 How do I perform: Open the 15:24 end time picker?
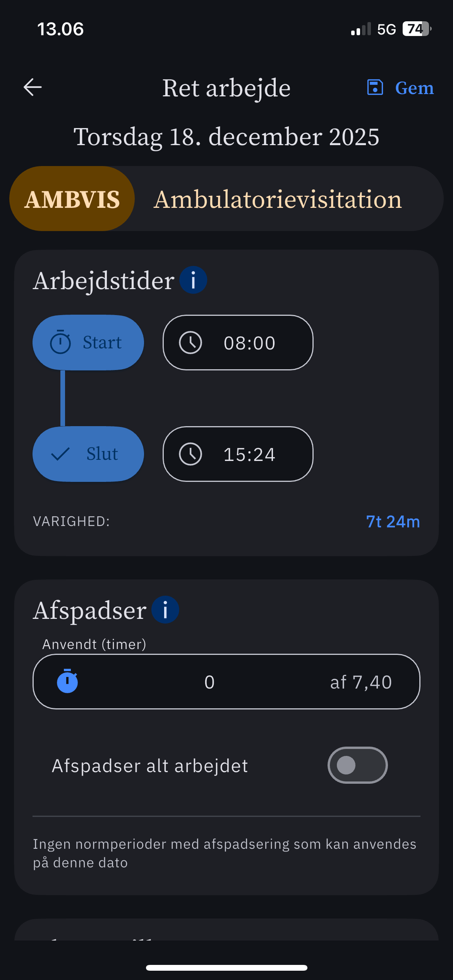click(249, 454)
